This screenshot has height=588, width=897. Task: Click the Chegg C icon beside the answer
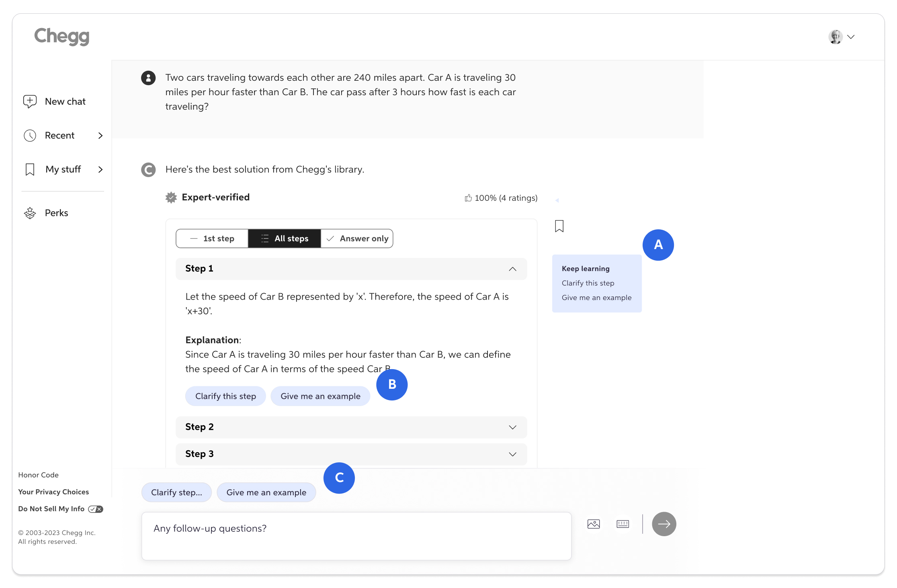pyautogui.click(x=148, y=170)
